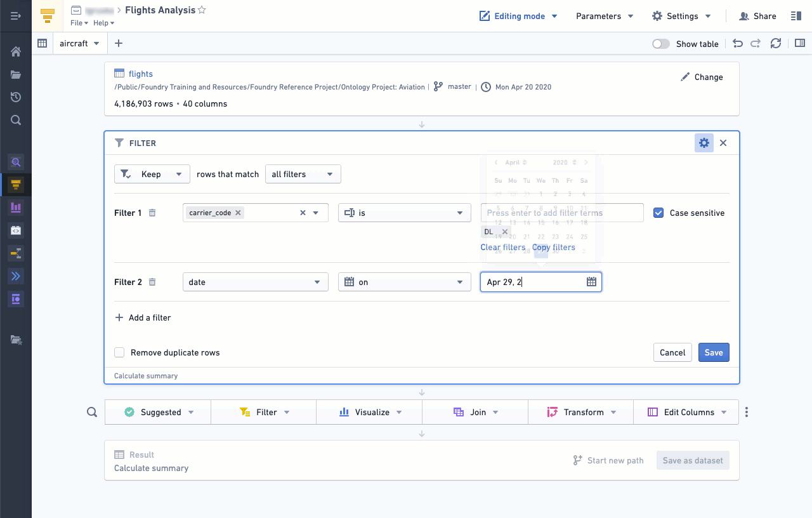Open the flights dataset link
Screen dimensions: 812x518
coord(141,74)
